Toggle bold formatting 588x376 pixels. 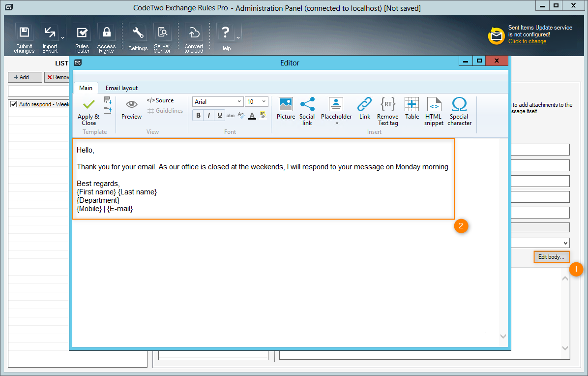tap(198, 115)
